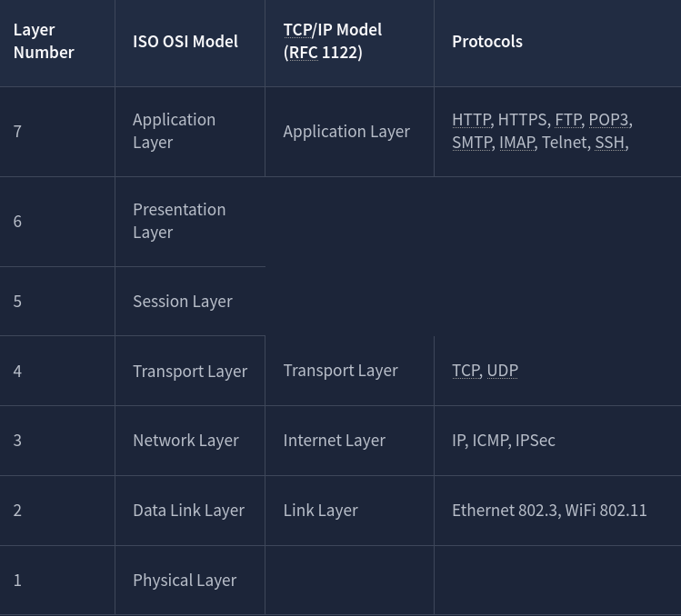Screen dimensions: 681x616
Task: Click the UDP abbreviation
Action: (x=502, y=371)
